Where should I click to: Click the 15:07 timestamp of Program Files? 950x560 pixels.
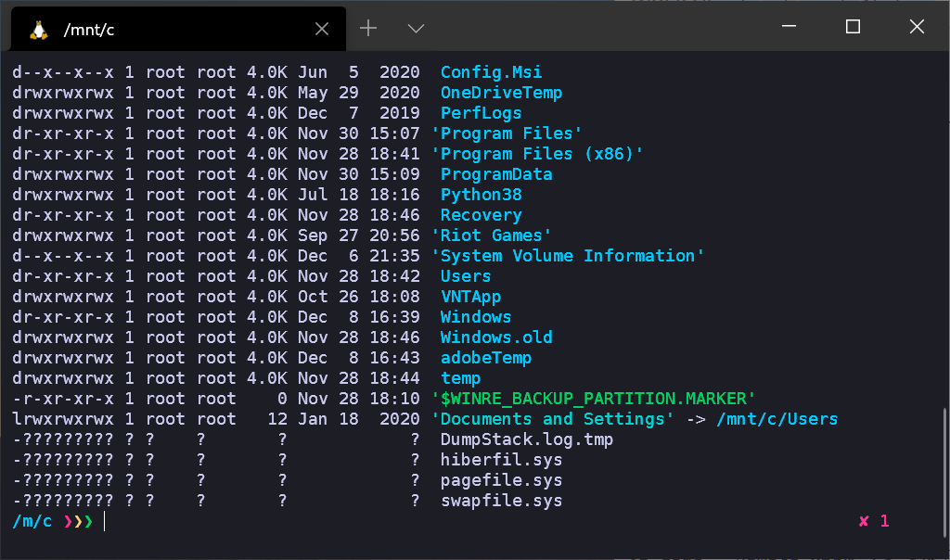click(x=394, y=134)
